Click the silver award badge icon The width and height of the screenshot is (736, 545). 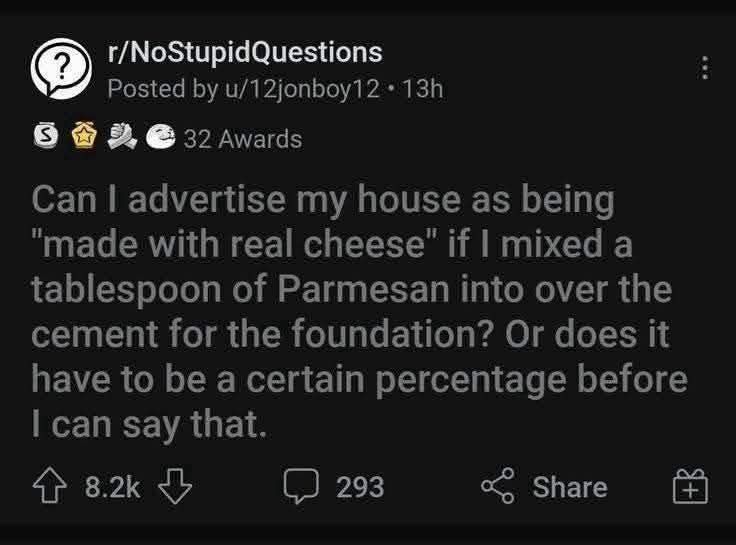click(x=45, y=138)
